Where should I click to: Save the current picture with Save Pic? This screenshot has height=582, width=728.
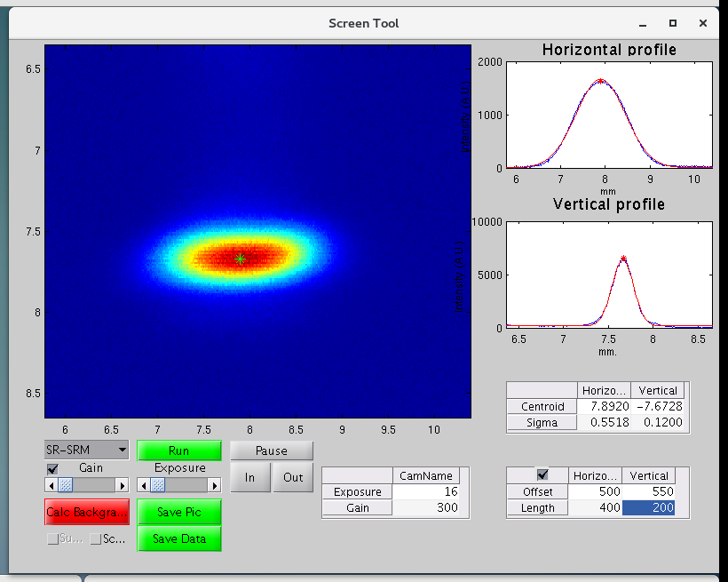178,512
